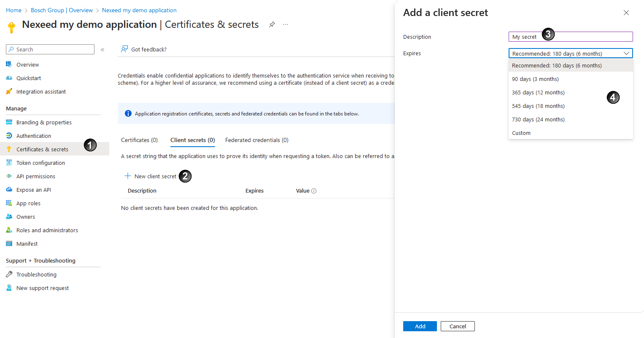Switch to the Certificates tab

[139, 140]
